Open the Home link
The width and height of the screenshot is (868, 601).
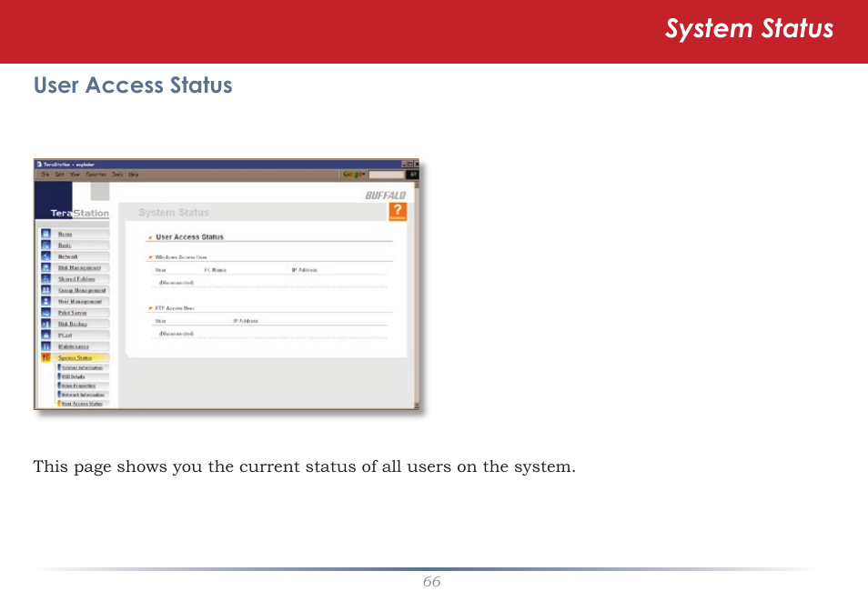66,234
